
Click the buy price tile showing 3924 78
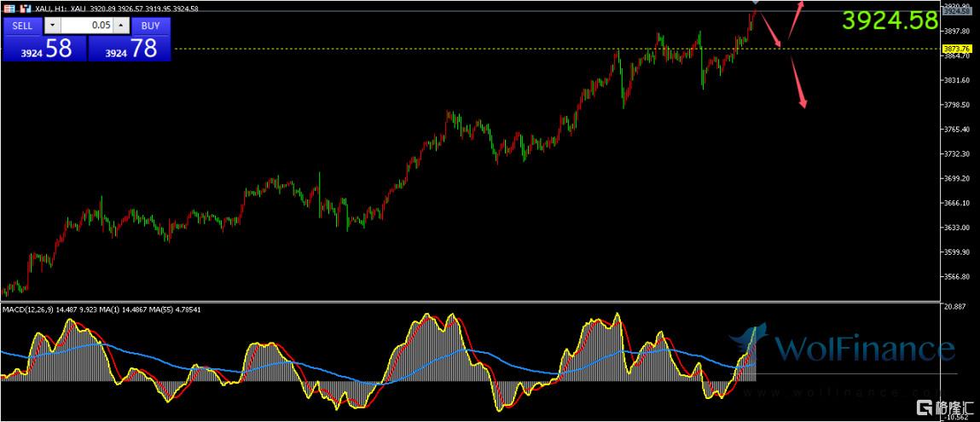pos(130,49)
